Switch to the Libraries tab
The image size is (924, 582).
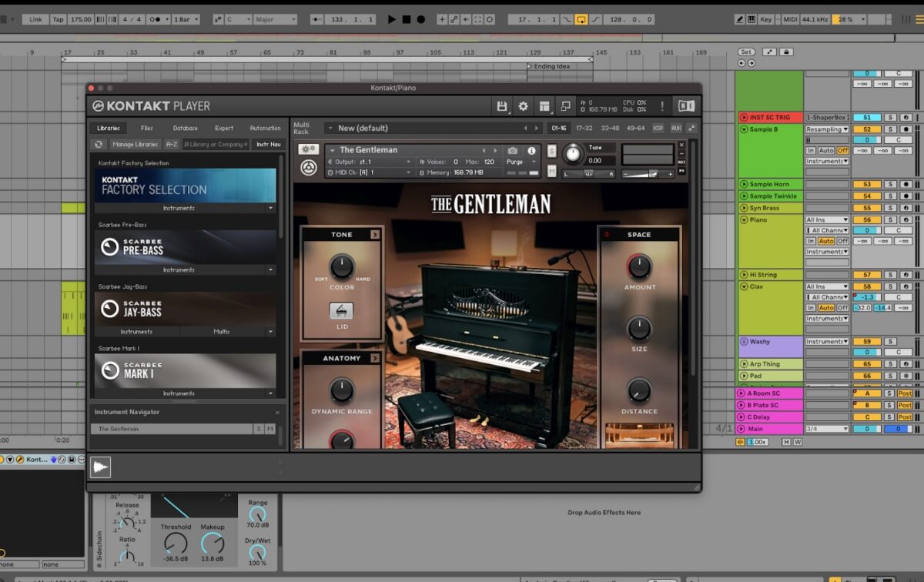[x=109, y=128]
